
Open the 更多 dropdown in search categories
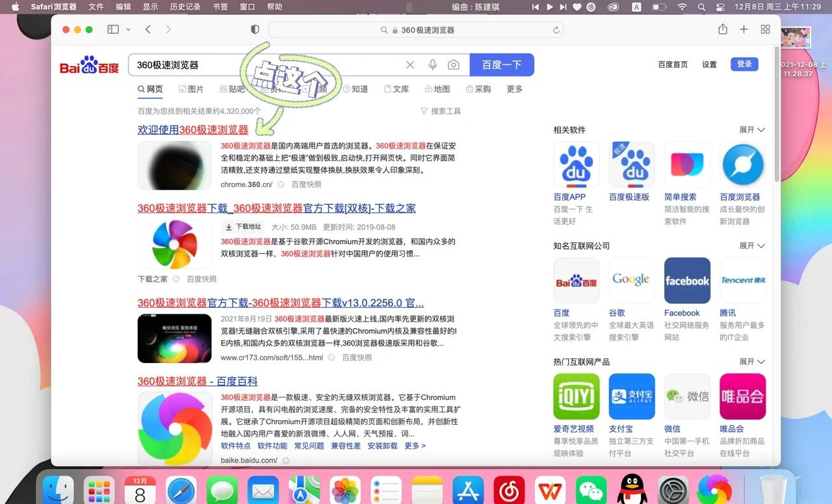click(514, 89)
